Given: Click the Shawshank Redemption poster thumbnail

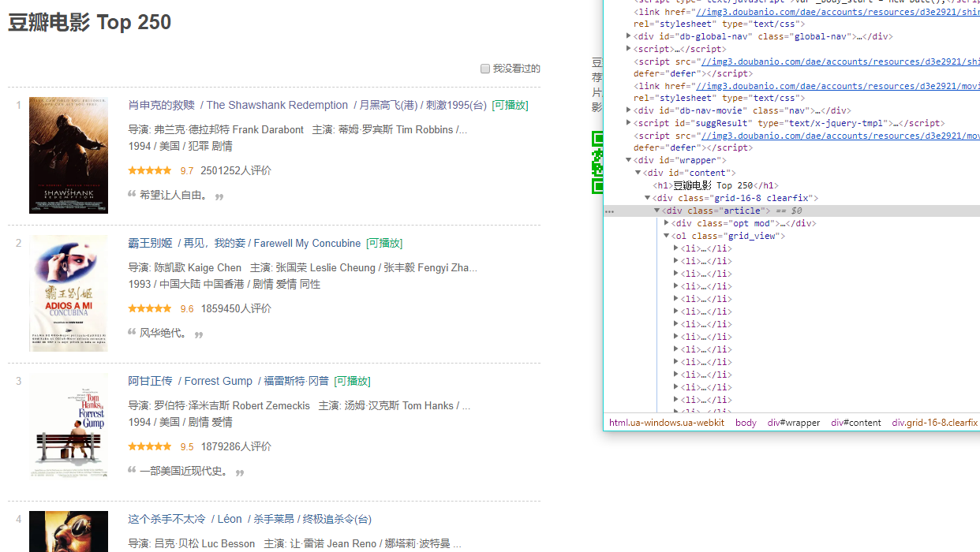Looking at the screenshot, I should 69,155.
